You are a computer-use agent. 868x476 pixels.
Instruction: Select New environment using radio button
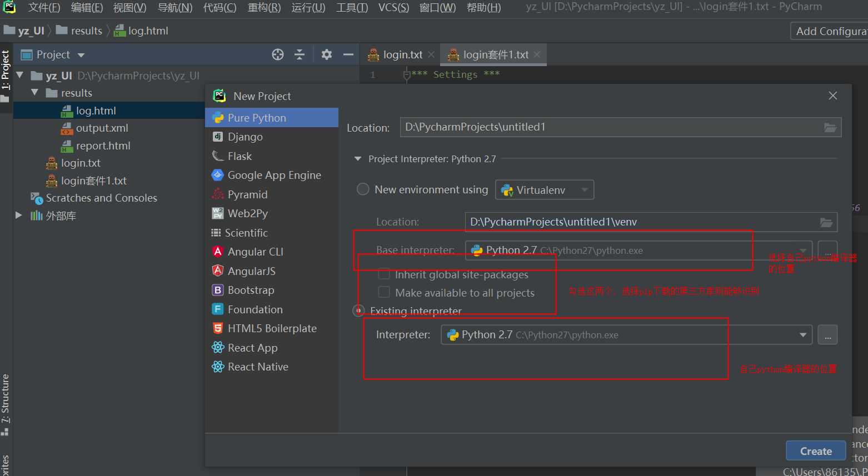point(363,189)
